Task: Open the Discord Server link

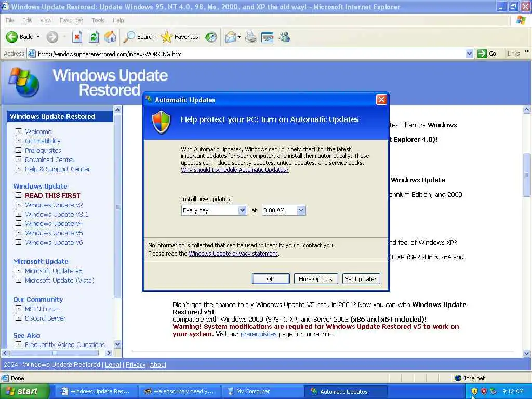Action: coord(45,318)
